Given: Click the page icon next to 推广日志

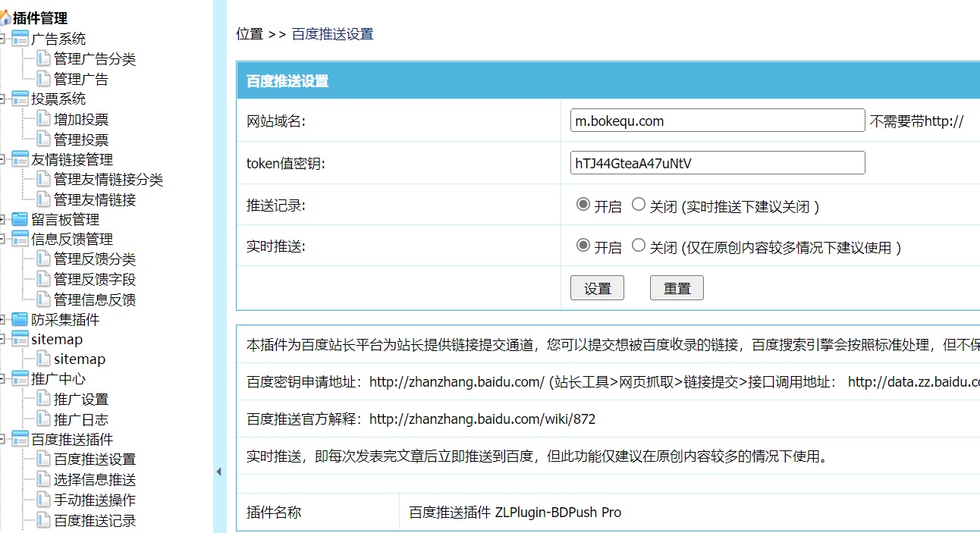Looking at the screenshot, I should tap(43, 419).
